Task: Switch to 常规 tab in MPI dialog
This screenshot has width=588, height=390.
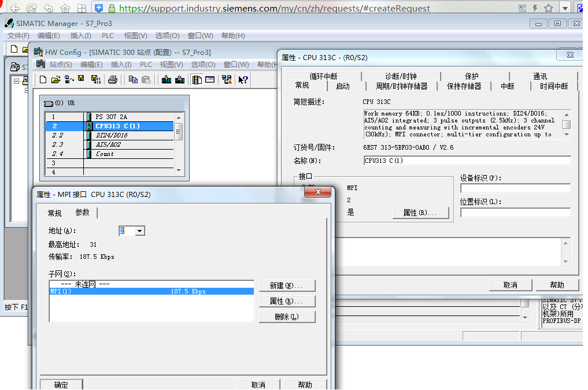Action: coord(54,213)
